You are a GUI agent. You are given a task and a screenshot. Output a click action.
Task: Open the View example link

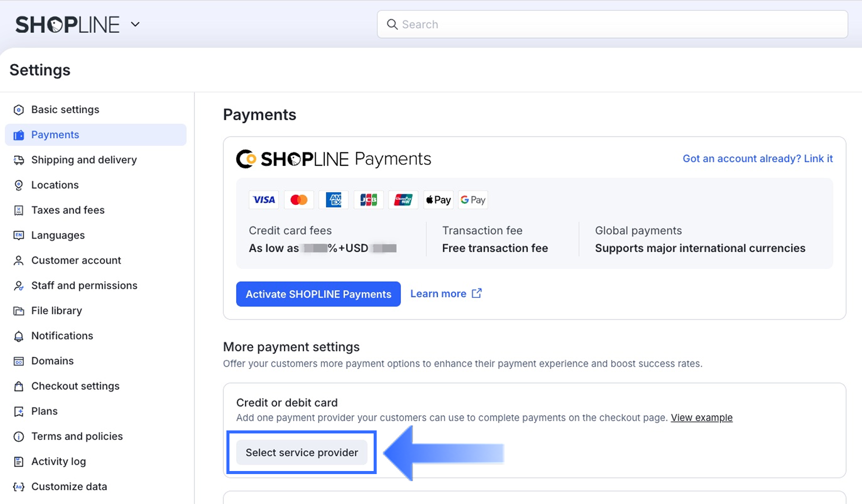coord(702,418)
